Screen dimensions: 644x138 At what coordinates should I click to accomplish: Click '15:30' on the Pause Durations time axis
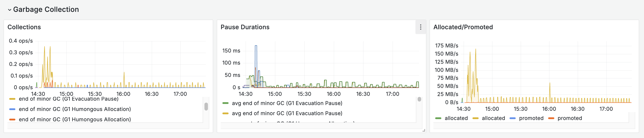(x=304, y=94)
